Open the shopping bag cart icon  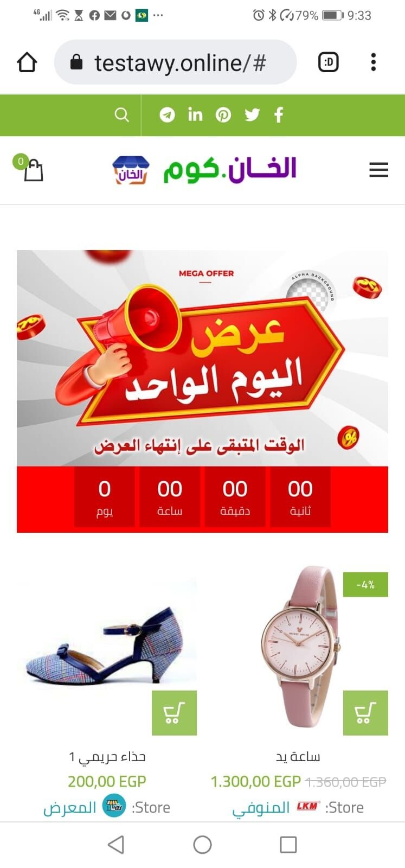30,169
